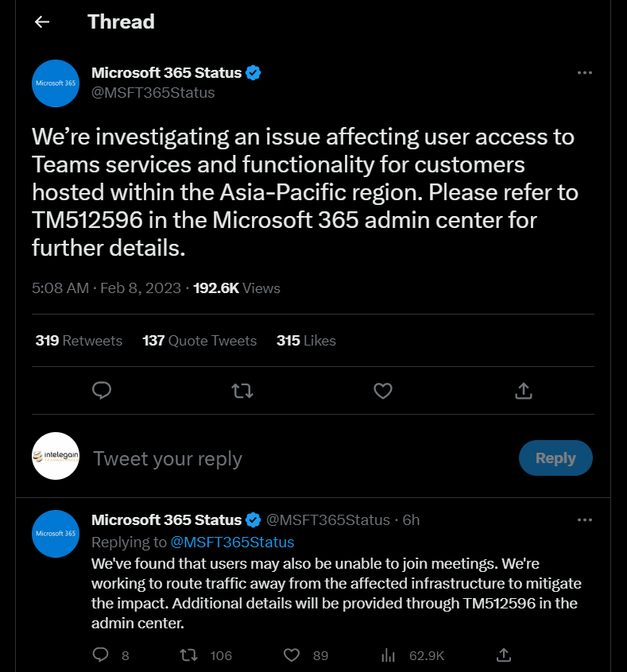
Task: View the 315 Likes list
Action: click(x=306, y=341)
